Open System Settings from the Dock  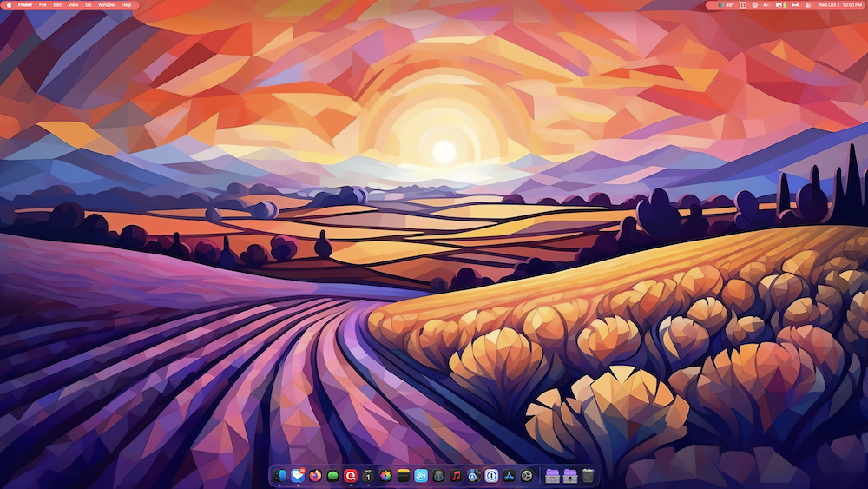[527, 476]
